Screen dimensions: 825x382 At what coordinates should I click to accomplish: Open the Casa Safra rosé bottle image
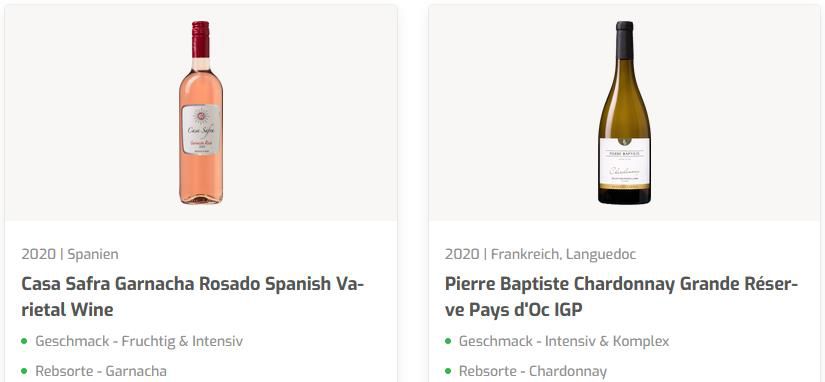coord(200,113)
